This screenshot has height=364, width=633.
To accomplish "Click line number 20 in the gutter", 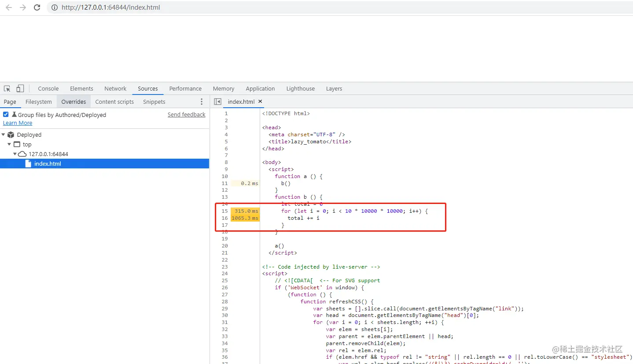I will click(x=225, y=246).
